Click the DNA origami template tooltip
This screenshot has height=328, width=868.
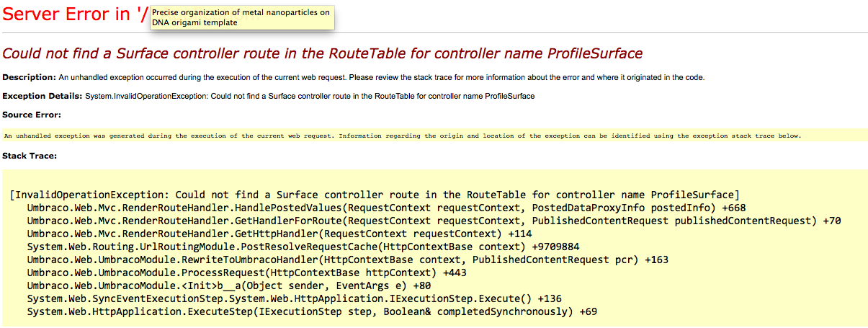(x=241, y=17)
